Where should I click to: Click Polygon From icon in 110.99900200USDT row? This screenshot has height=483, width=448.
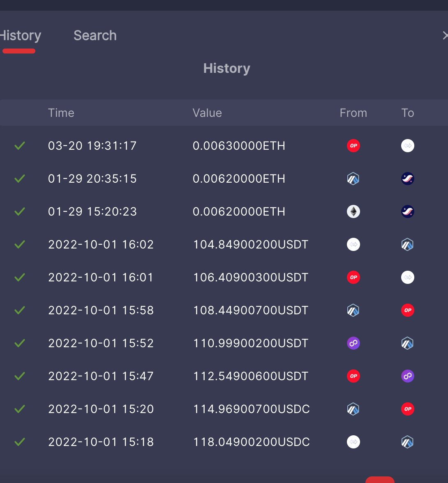tap(353, 343)
